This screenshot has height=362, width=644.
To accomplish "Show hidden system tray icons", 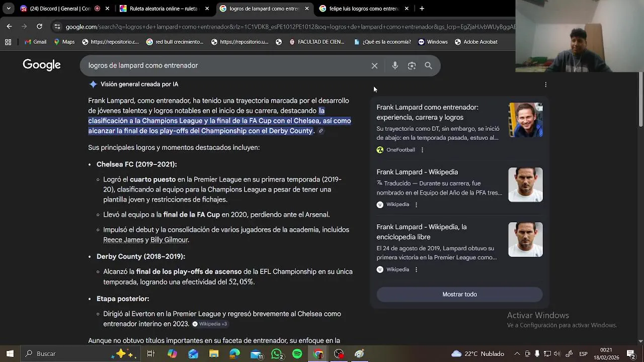I will pos(517,353).
